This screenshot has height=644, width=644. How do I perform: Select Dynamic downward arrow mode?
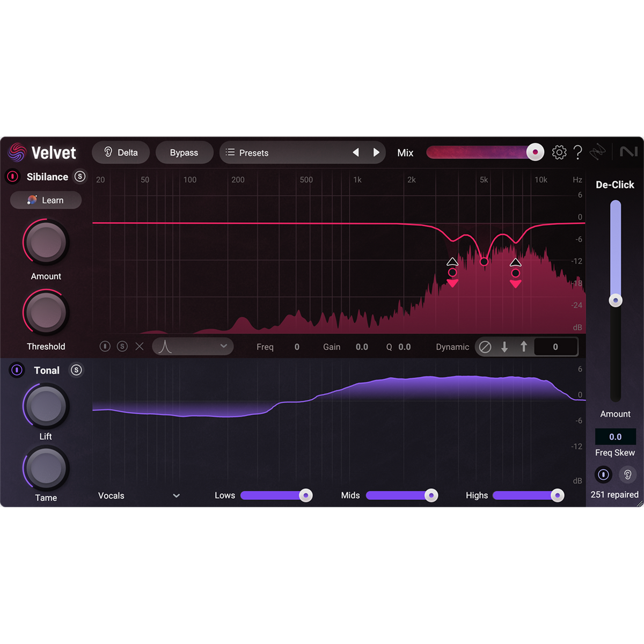click(504, 347)
